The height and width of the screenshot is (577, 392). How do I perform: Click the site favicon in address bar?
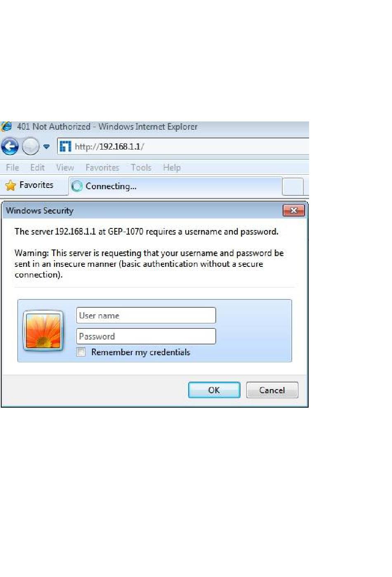click(x=65, y=146)
